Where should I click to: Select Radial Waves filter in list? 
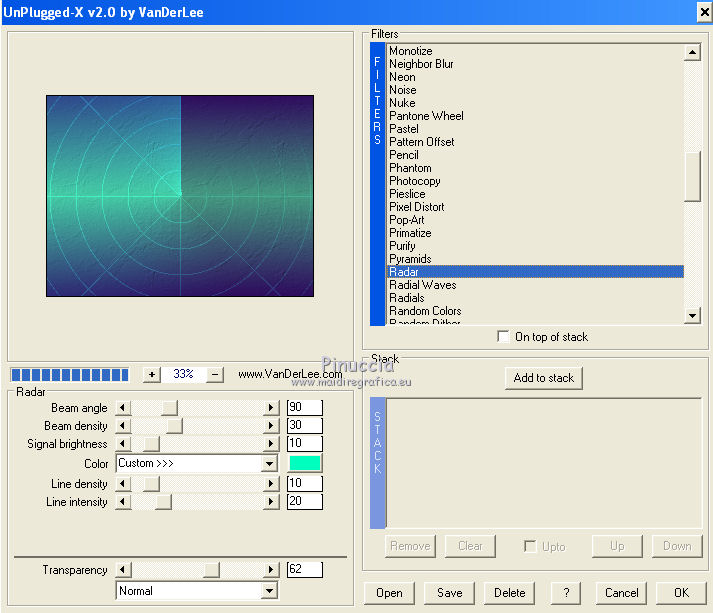pyautogui.click(x=422, y=285)
